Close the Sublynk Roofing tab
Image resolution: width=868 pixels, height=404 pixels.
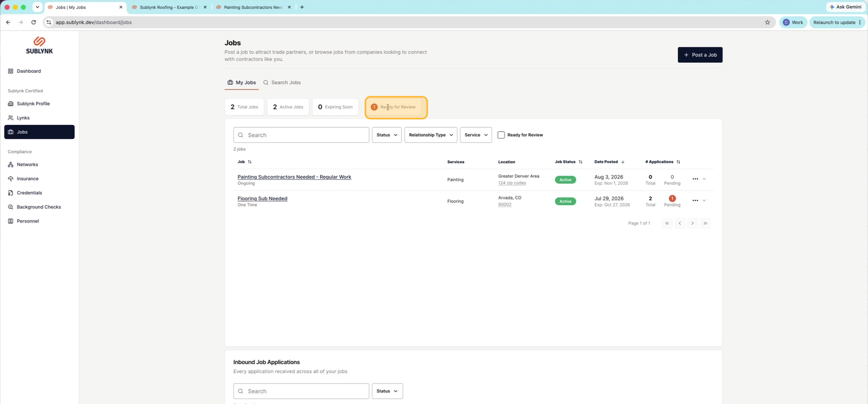[205, 7]
